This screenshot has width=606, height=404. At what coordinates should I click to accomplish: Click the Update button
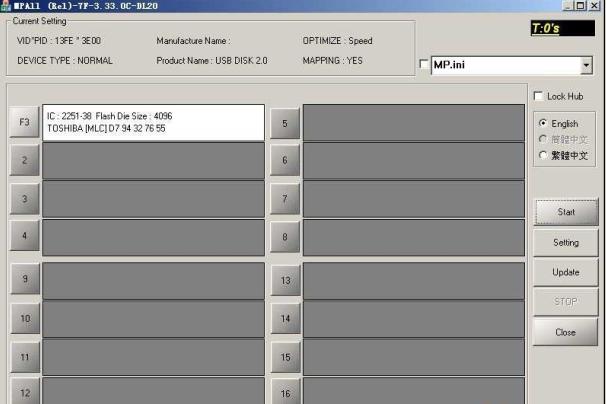[x=566, y=272]
